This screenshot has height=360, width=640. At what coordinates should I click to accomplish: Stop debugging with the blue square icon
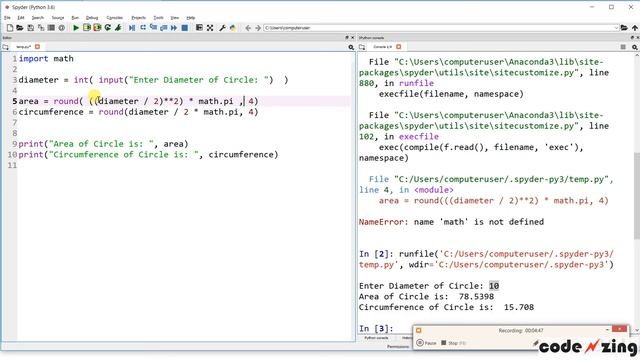coord(184,28)
